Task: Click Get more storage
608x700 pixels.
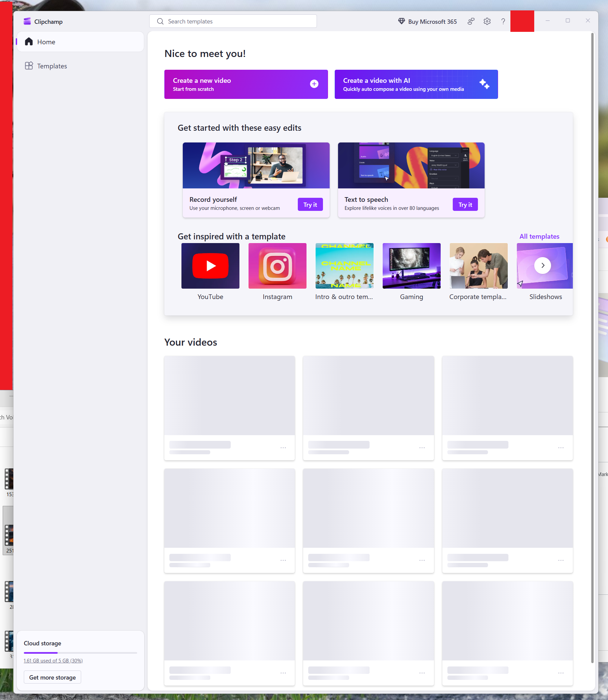Action: tap(52, 677)
